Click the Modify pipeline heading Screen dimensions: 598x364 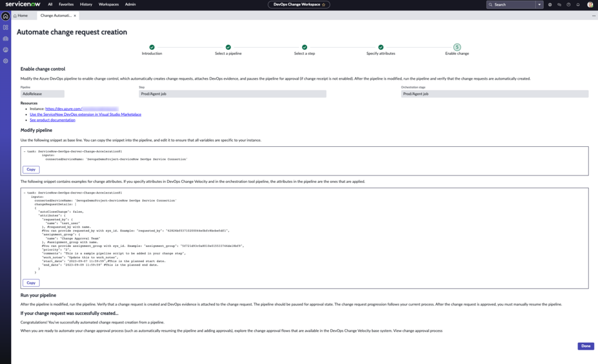pos(36,130)
